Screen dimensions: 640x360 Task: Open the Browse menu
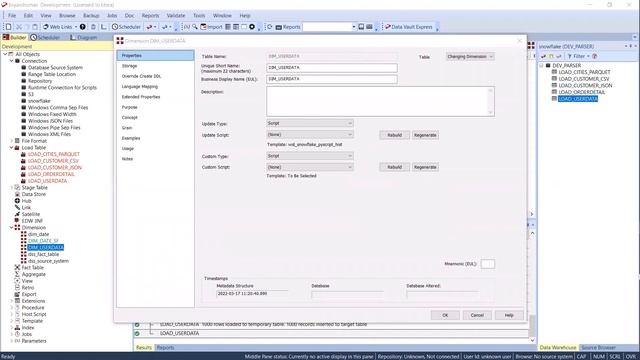tap(67, 16)
